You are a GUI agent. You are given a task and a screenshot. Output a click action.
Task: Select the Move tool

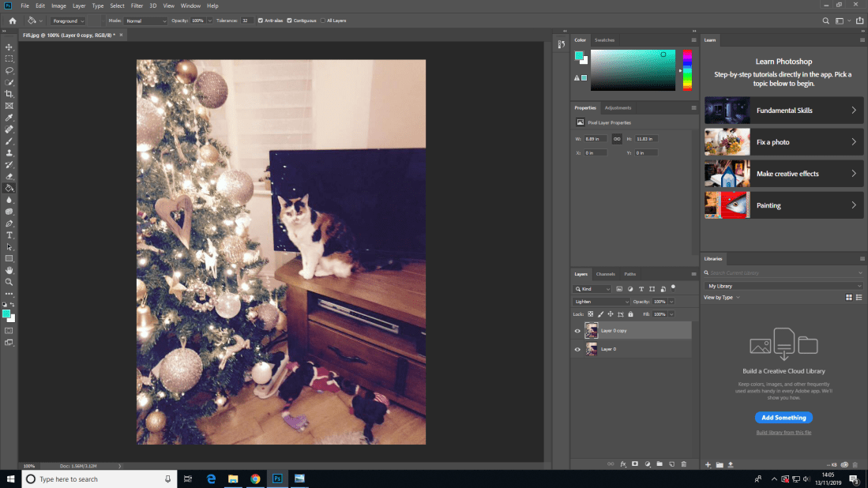click(x=9, y=47)
